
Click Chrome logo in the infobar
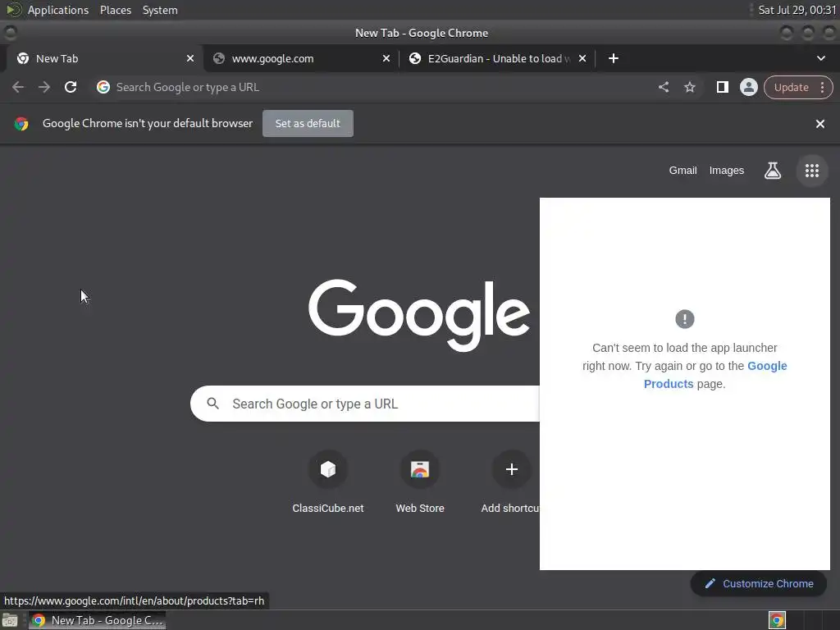21,124
